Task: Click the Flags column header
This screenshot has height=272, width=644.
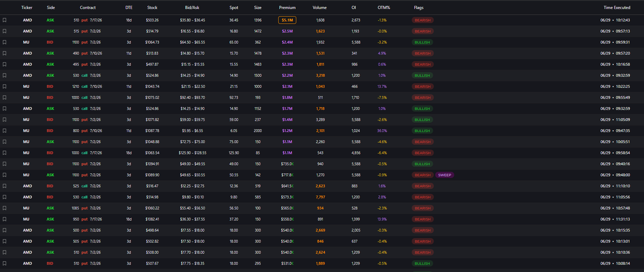Action: click(x=418, y=8)
